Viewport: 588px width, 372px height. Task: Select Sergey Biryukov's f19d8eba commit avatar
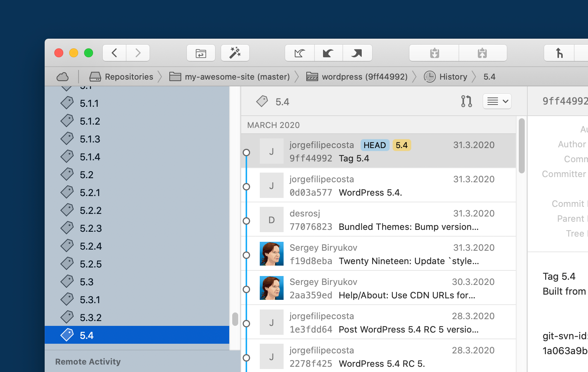[271, 254]
